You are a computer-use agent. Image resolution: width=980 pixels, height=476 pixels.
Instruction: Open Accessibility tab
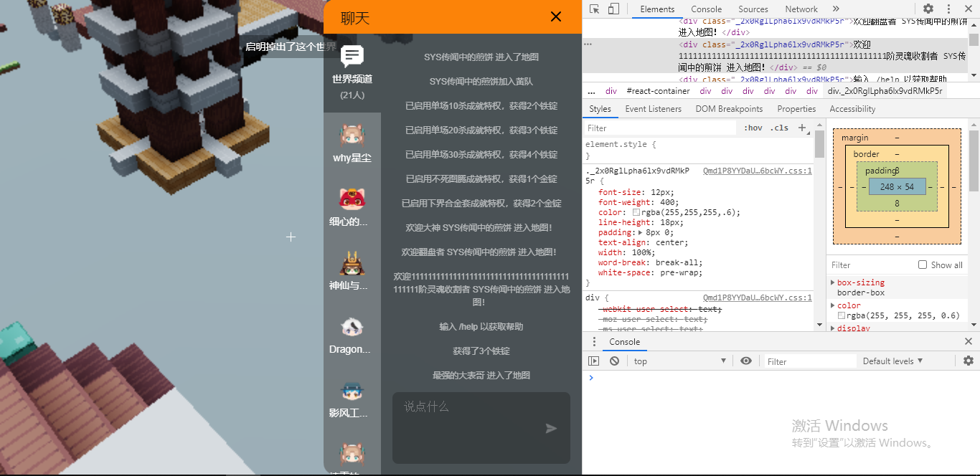click(852, 109)
